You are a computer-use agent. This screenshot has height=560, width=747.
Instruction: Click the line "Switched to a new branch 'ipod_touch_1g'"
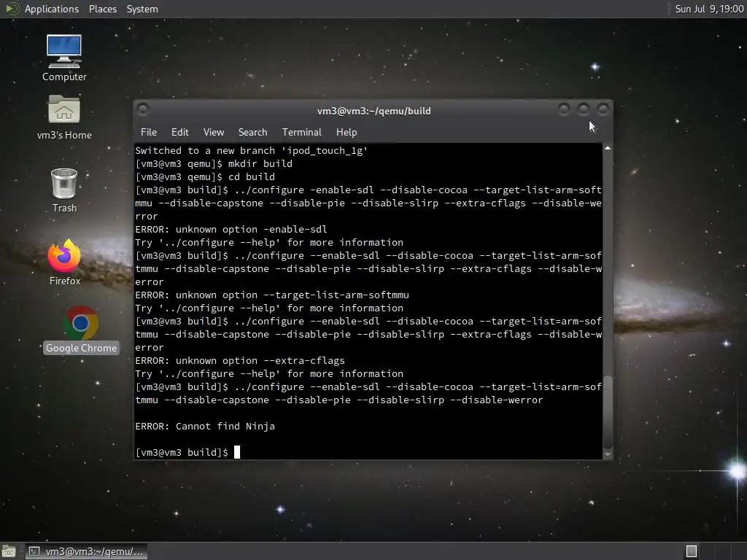pos(251,150)
